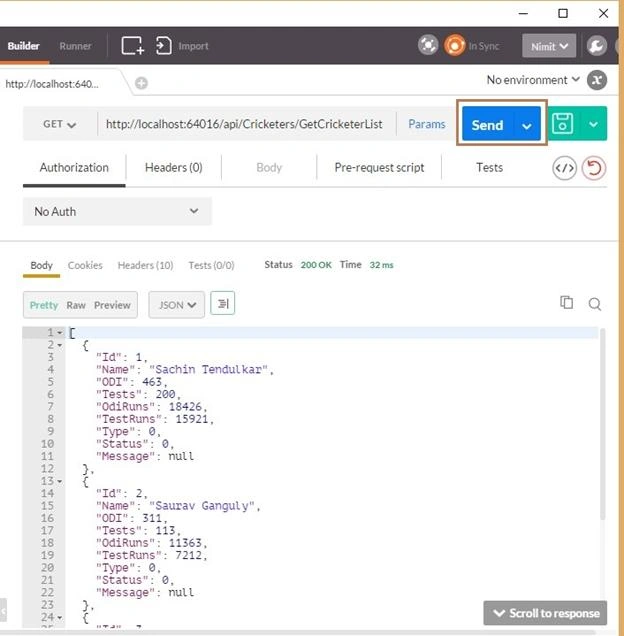Switch to the Runner tab

[75, 46]
